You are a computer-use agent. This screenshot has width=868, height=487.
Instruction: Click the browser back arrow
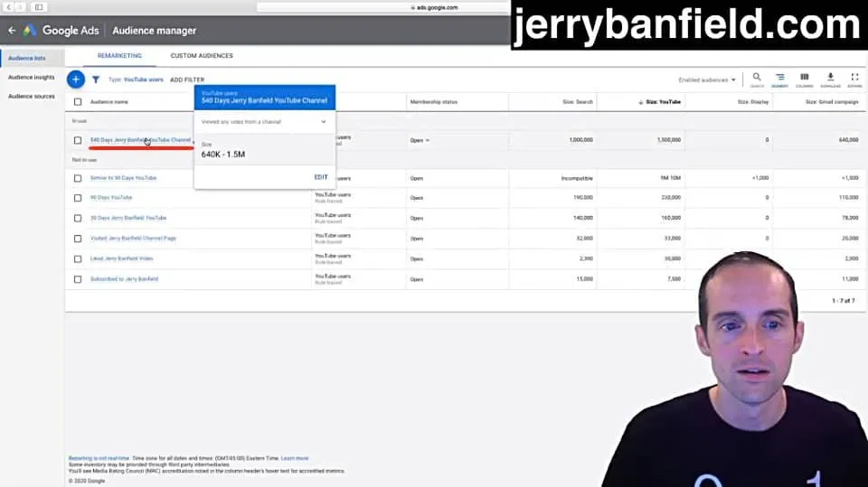tap(8, 7)
